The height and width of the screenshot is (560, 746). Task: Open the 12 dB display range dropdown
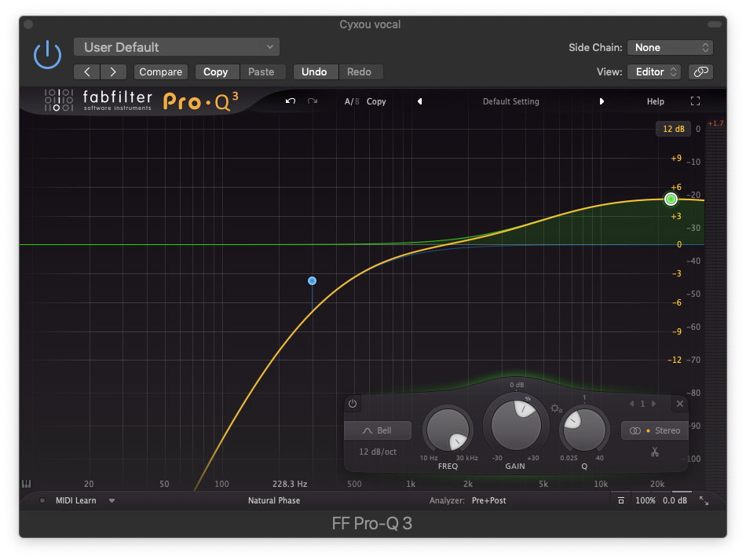pos(673,129)
